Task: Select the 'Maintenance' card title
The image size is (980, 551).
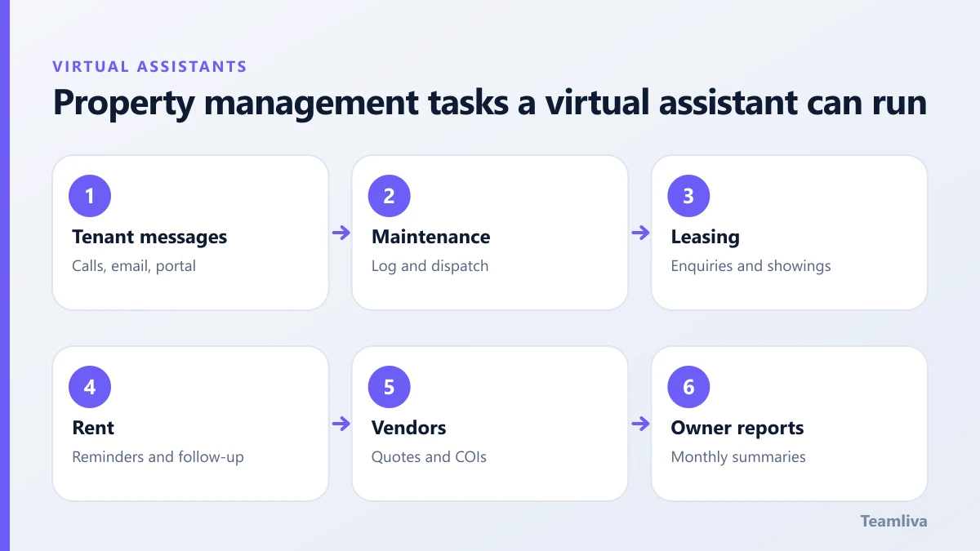Action: click(431, 237)
